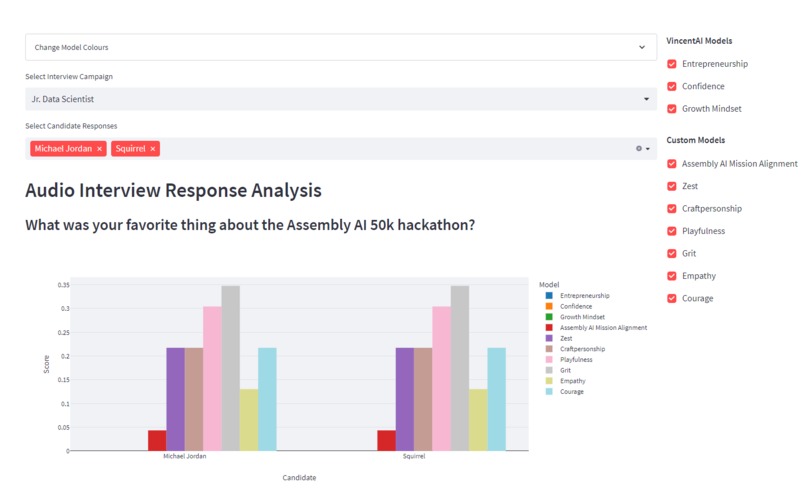806x492 pixels.
Task: Uncheck the Courage custom model checkbox
Action: 672,298
